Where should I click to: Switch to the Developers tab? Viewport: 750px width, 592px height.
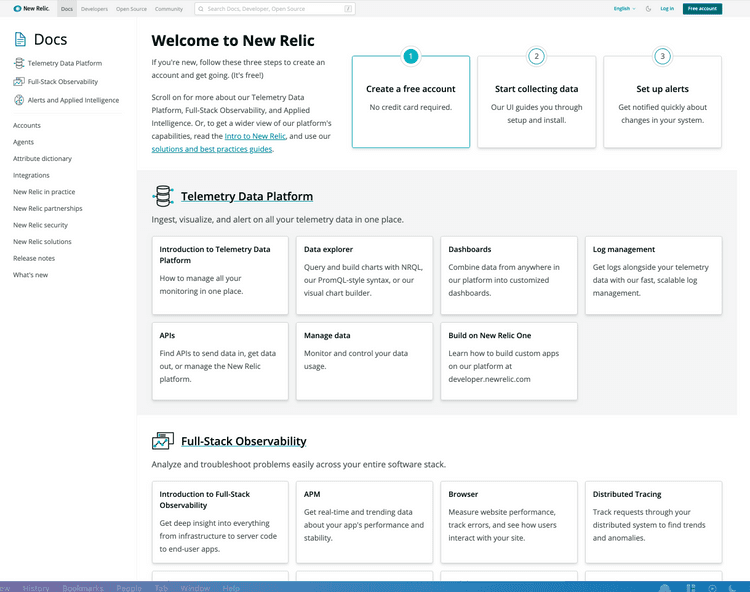(x=94, y=8)
